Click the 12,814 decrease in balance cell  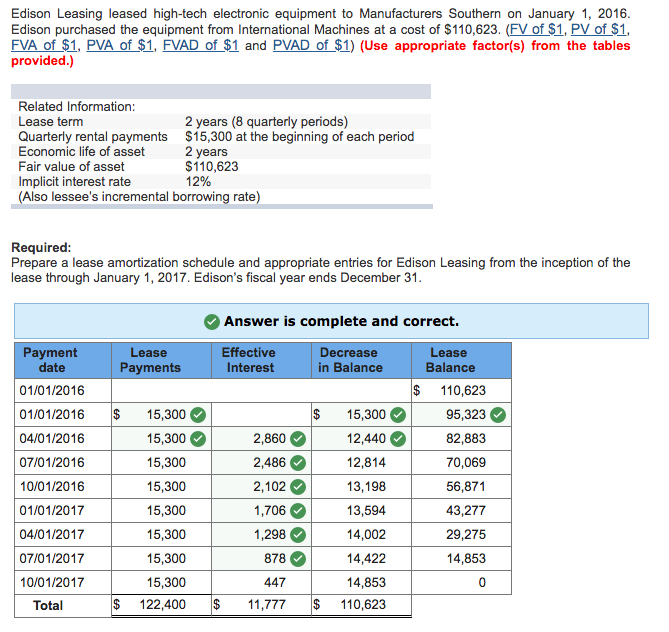pos(361,463)
